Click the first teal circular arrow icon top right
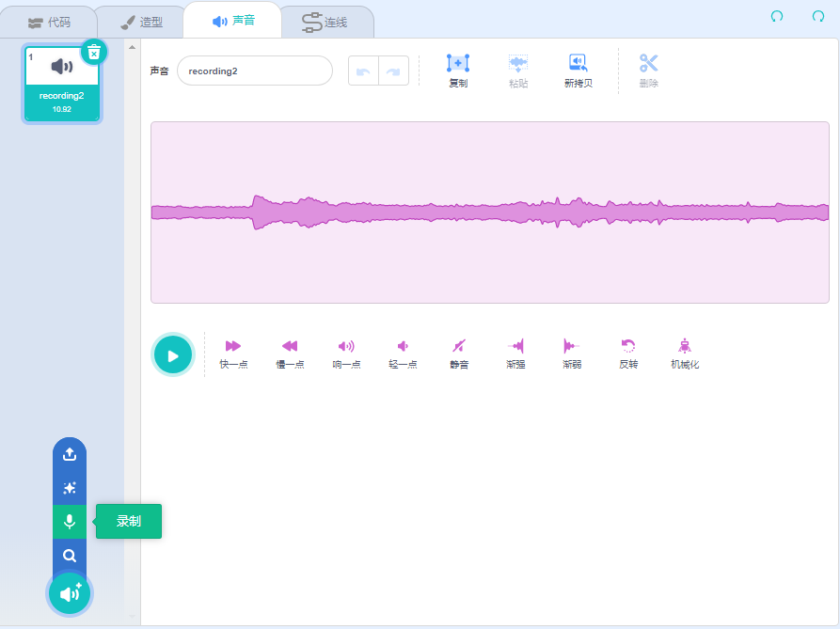 coord(777,17)
